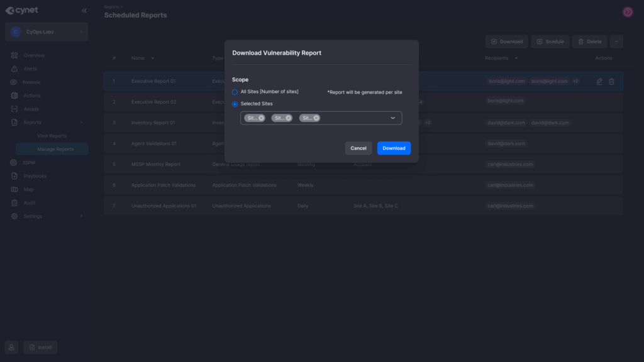Go to View Reports in the sidebar
This screenshot has width=644, height=362.
pos(52,136)
